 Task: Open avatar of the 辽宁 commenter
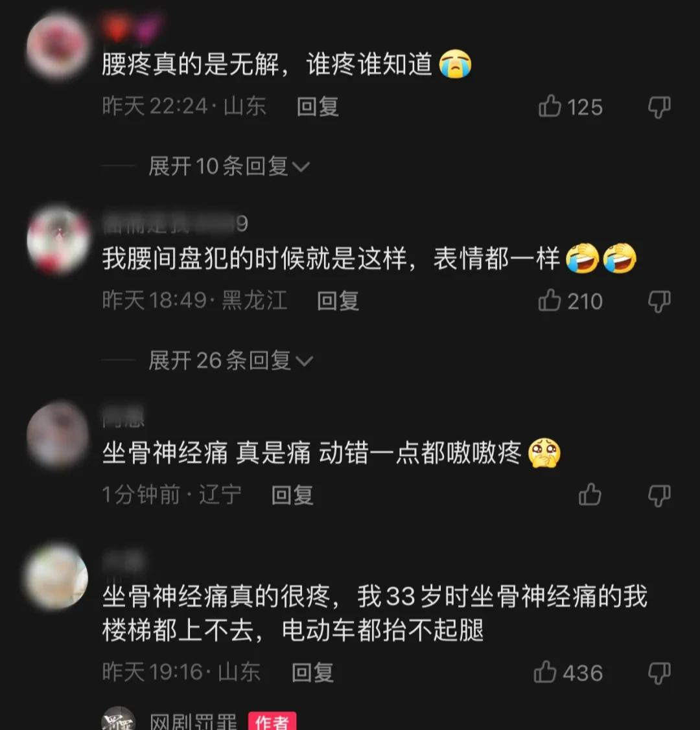57,435
